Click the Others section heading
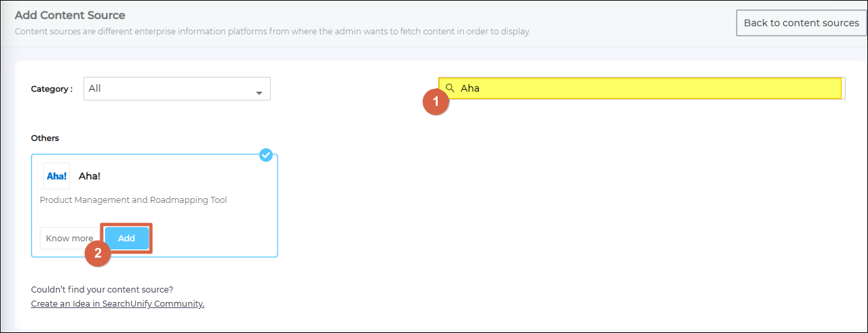 (x=45, y=138)
